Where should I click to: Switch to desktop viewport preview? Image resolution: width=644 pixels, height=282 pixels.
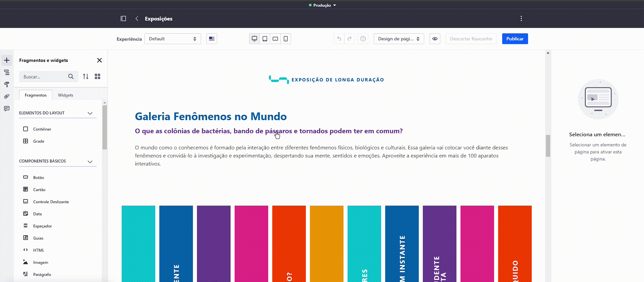click(254, 39)
